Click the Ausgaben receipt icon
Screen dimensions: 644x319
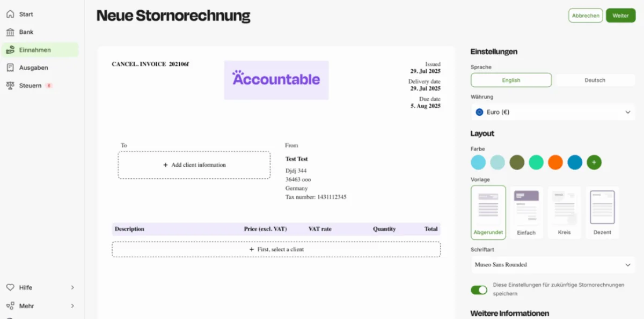tap(10, 68)
